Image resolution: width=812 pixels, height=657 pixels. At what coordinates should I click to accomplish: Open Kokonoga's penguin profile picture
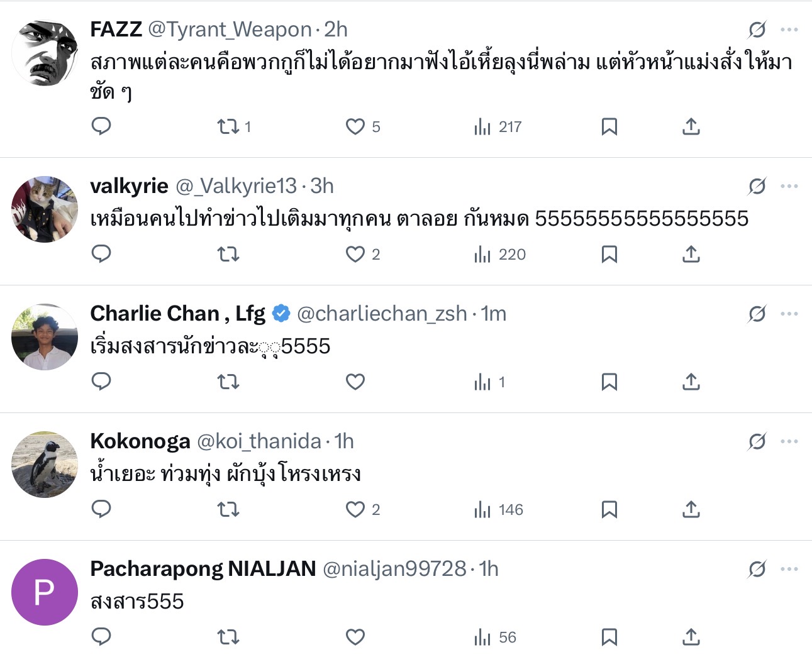click(x=45, y=464)
